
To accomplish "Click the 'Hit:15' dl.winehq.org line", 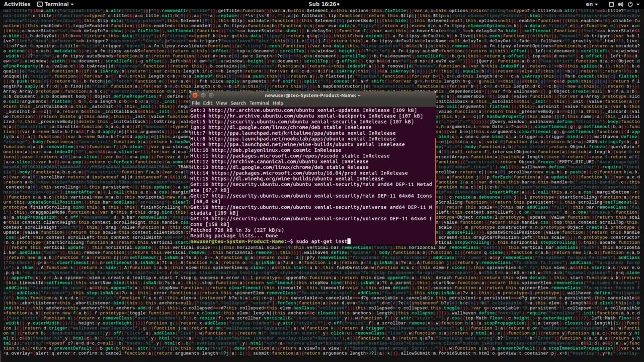I will pos(287,178).
